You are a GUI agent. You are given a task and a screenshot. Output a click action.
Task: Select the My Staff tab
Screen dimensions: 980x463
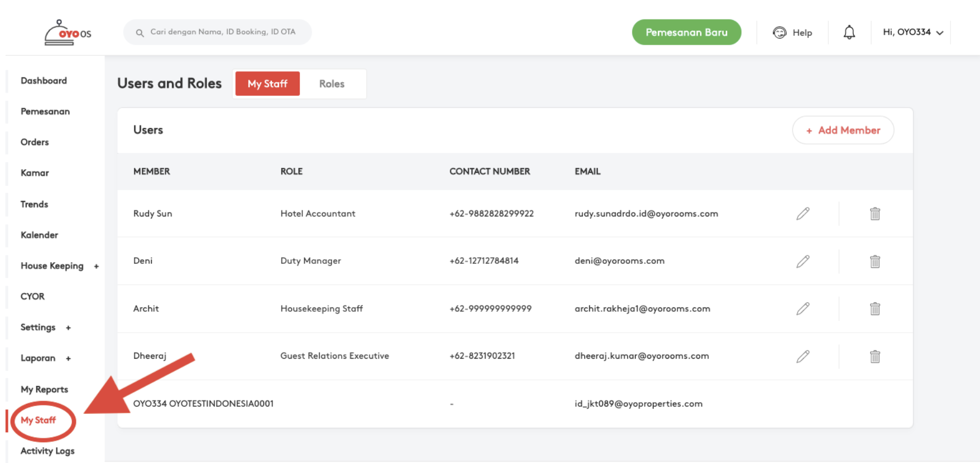(267, 84)
